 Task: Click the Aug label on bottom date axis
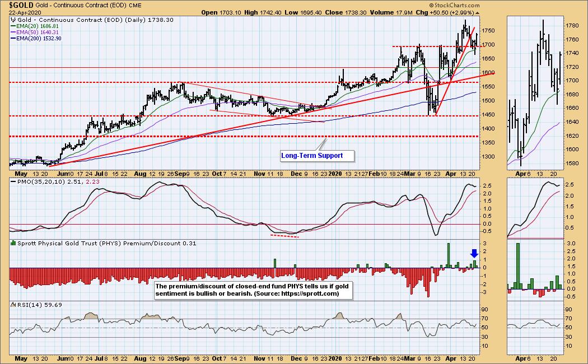click(140, 358)
